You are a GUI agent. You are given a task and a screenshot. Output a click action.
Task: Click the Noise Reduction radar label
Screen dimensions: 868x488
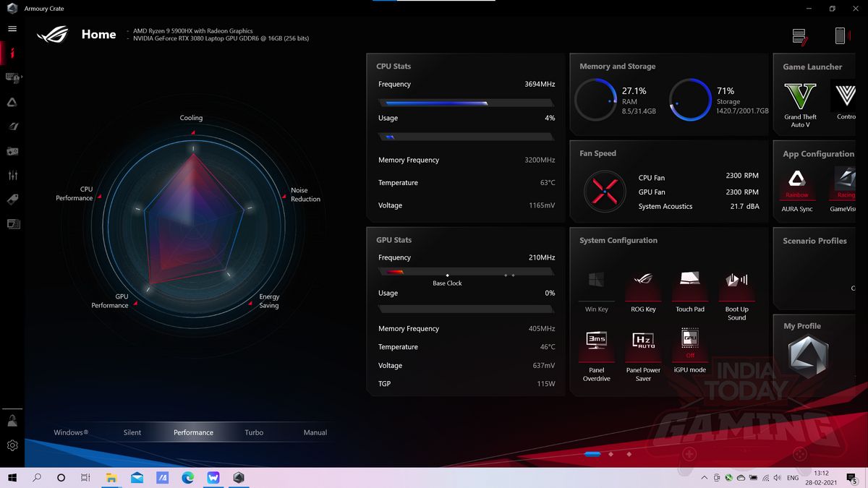coord(305,194)
